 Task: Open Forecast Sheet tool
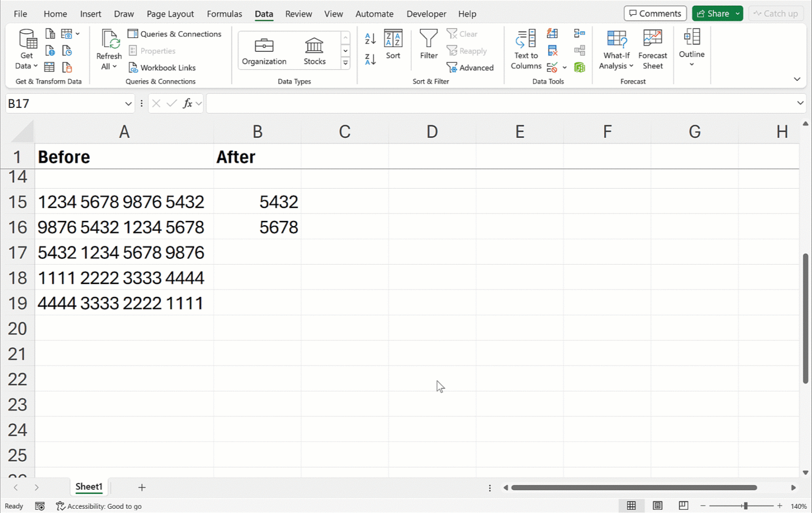tap(652, 50)
